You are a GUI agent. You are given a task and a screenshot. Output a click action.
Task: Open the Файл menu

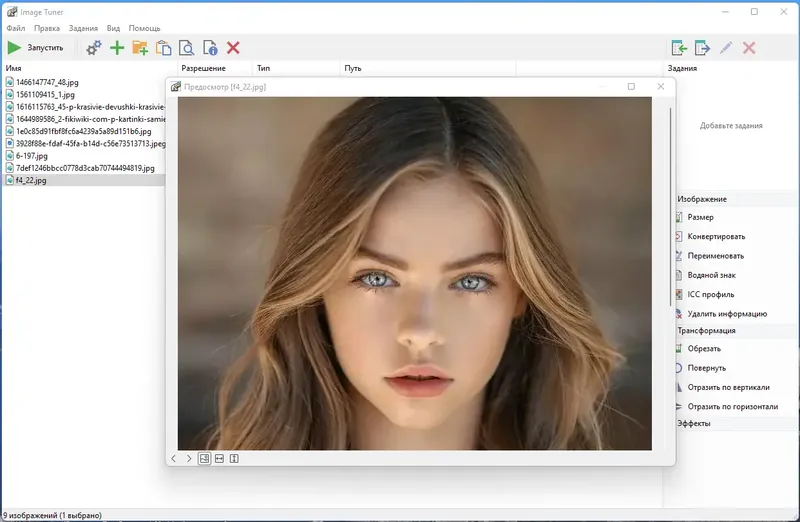pyautogui.click(x=16, y=28)
